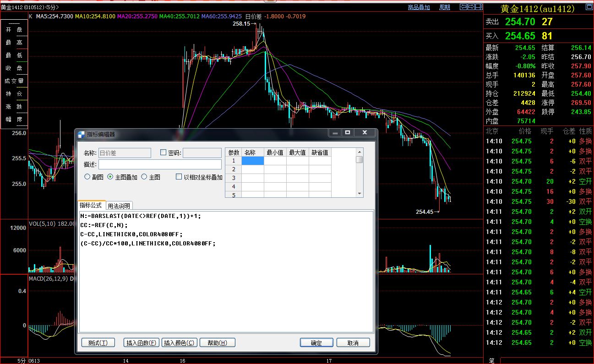The width and height of the screenshot is (594, 364).
Task: Minimize the indicator editor dialog
Action: tap(335, 133)
